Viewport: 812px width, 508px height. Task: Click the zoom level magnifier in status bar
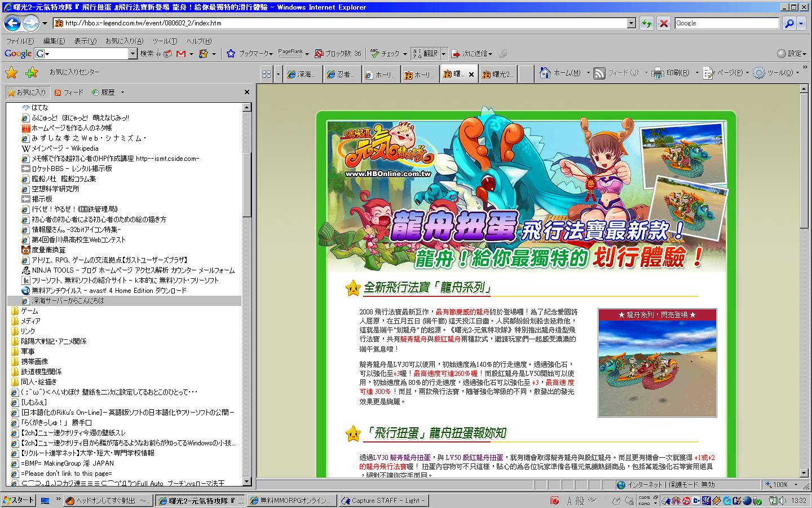pyautogui.click(x=768, y=485)
